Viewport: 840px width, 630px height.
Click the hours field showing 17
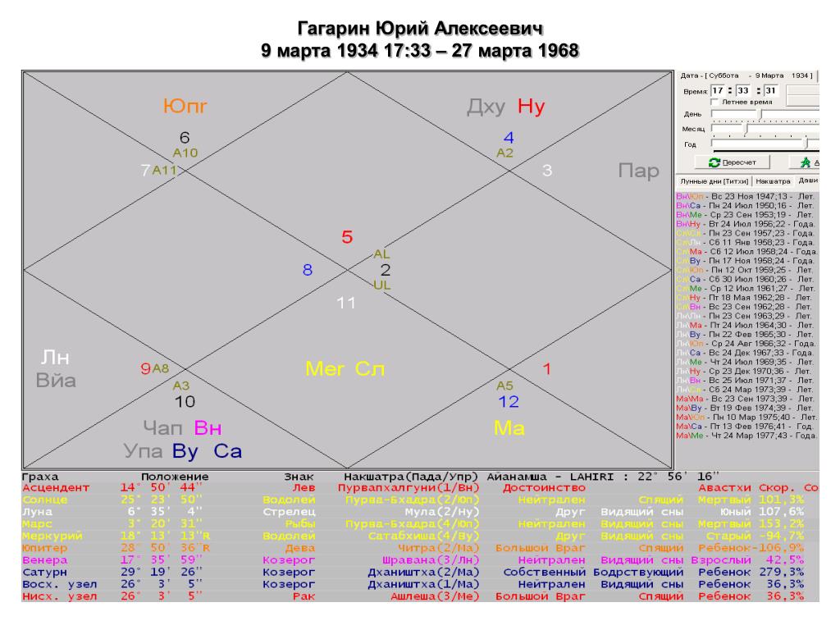718,90
